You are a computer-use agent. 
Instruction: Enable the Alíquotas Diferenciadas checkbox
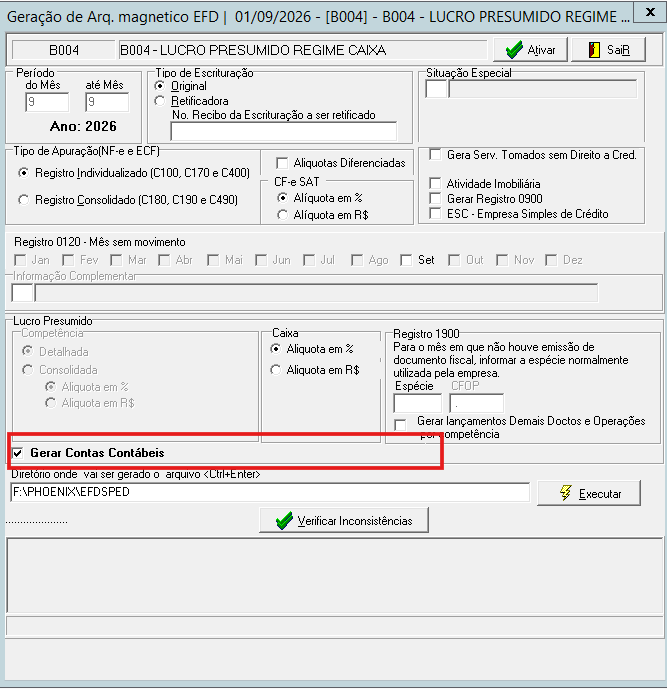point(282,163)
